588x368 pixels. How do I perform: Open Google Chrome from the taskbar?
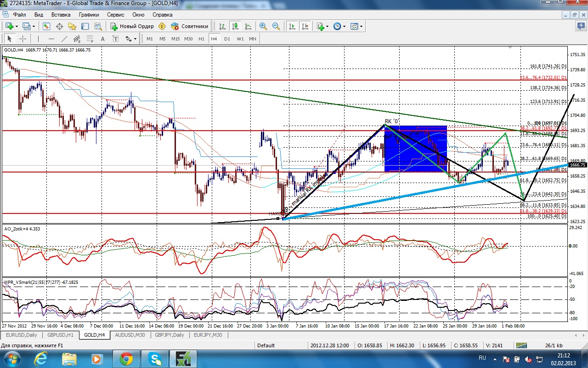coord(126,358)
